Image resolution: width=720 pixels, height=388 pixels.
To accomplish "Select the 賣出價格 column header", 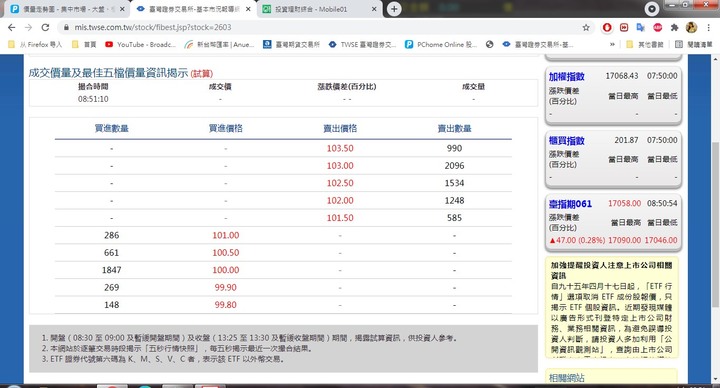I will pyautogui.click(x=340, y=129).
